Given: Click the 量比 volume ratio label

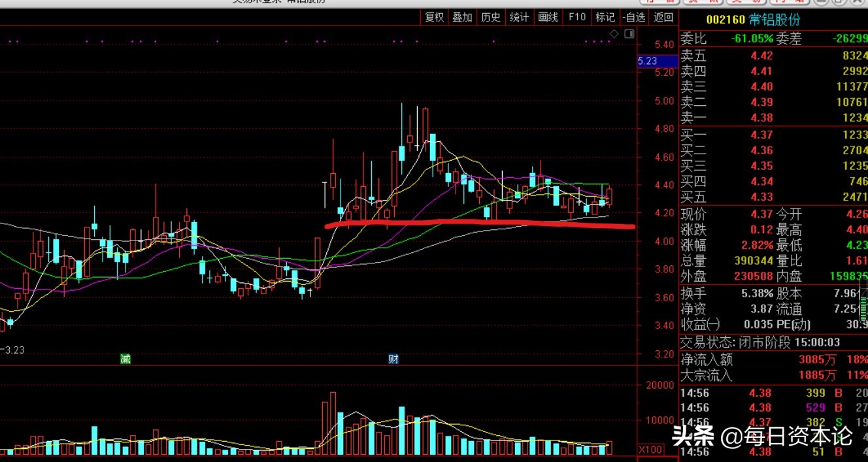Looking at the screenshot, I should [x=789, y=261].
